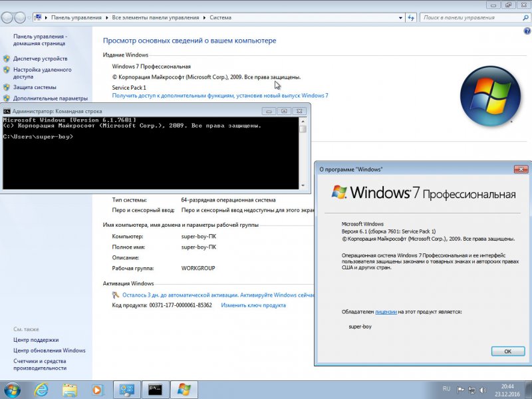The width and height of the screenshot is (532, 399).
Task: Click Система breadcrumb segment
Action: click(x=221, y=18)
